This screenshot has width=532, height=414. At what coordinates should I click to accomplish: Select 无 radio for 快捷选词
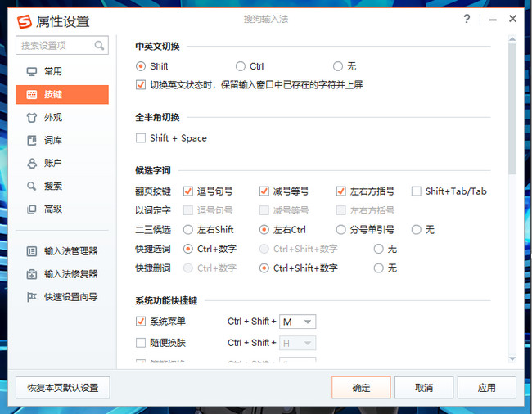(379, 250)
